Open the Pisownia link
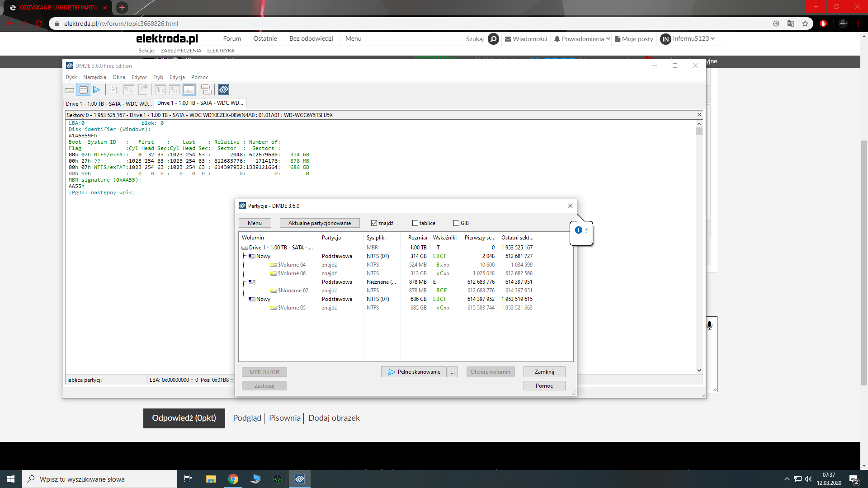Viewport: 868px width, 488px height. tap(284, 418)
